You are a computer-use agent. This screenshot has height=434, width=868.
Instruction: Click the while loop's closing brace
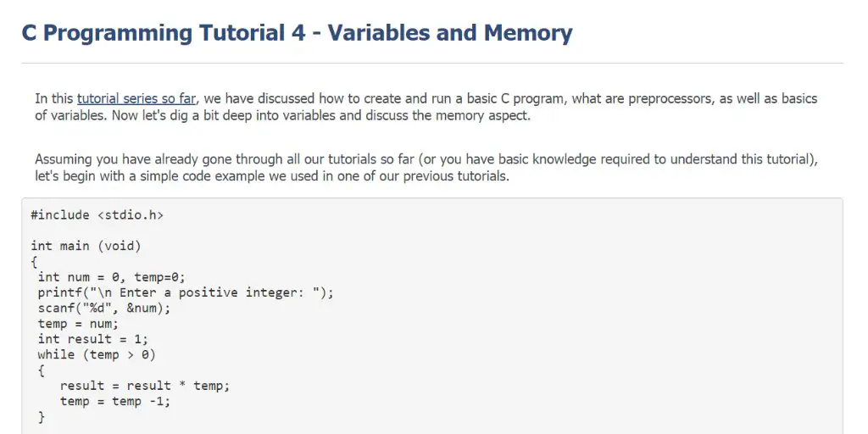(x=42, y=417)
